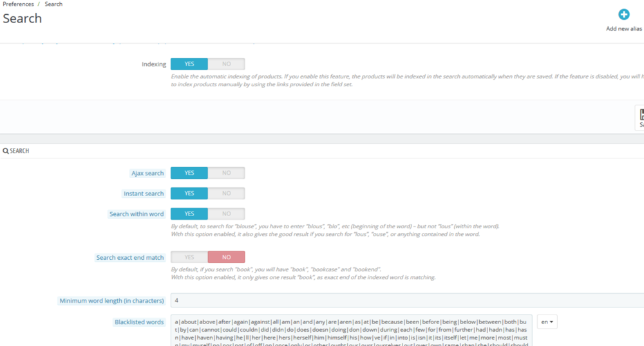The height and width of the screenshot is (346, 644).
Task: Click the Save disk icon at right edge
Action: tap(641, 115)
